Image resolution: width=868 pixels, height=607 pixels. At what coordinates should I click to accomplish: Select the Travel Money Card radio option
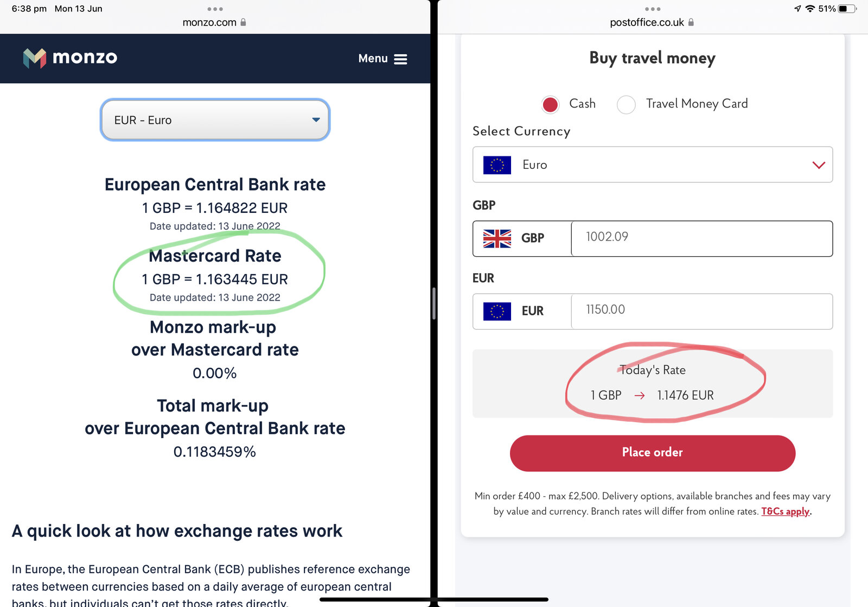coord(626,104)
